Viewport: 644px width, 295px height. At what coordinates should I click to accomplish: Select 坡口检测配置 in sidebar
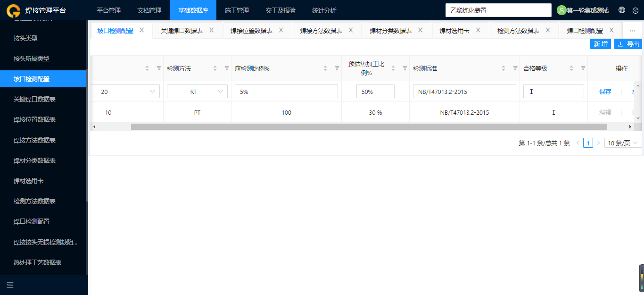tap(43, 79)
